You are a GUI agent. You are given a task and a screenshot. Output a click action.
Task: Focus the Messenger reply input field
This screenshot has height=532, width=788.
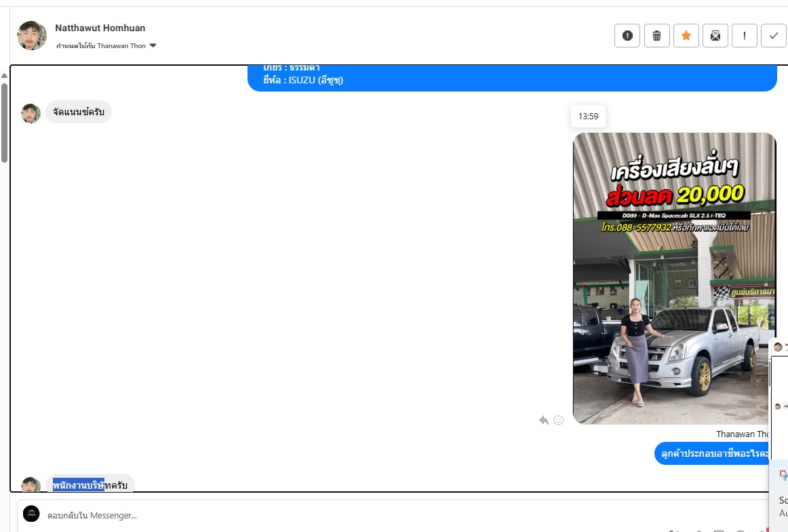pyautogui.click(x=392, y=516)
